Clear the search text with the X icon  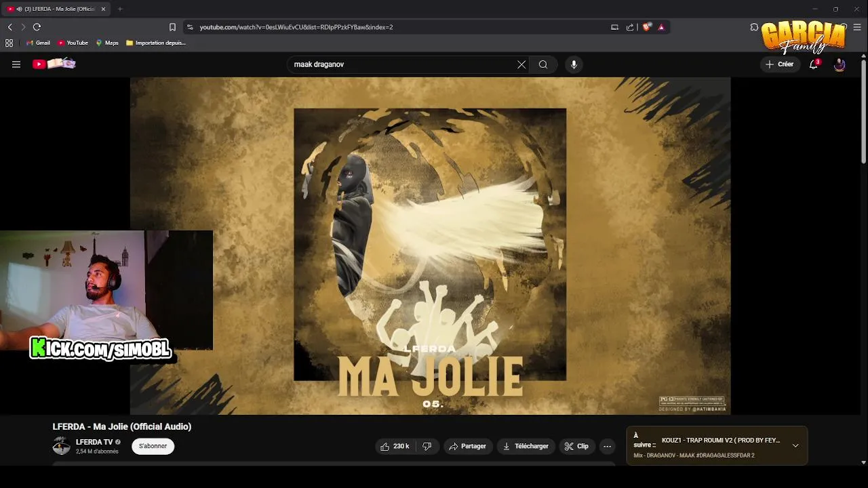(x=521, y=64)
